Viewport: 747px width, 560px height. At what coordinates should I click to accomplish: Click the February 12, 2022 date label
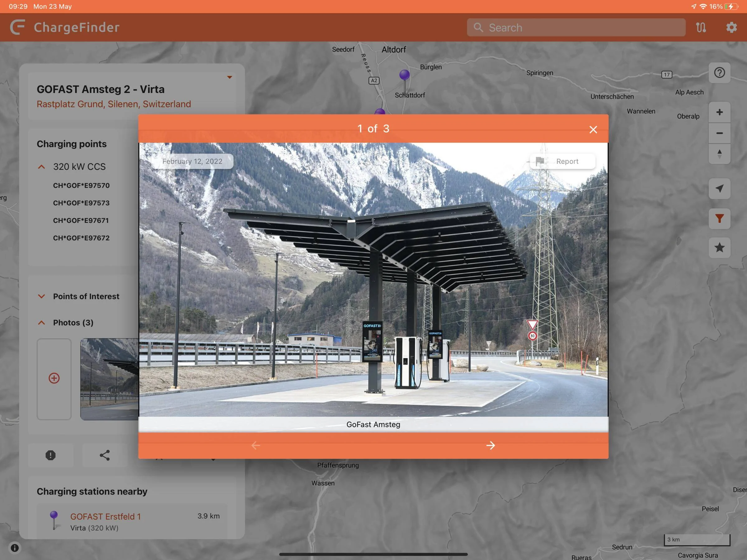pyautogui.click(x=192, y=161)
